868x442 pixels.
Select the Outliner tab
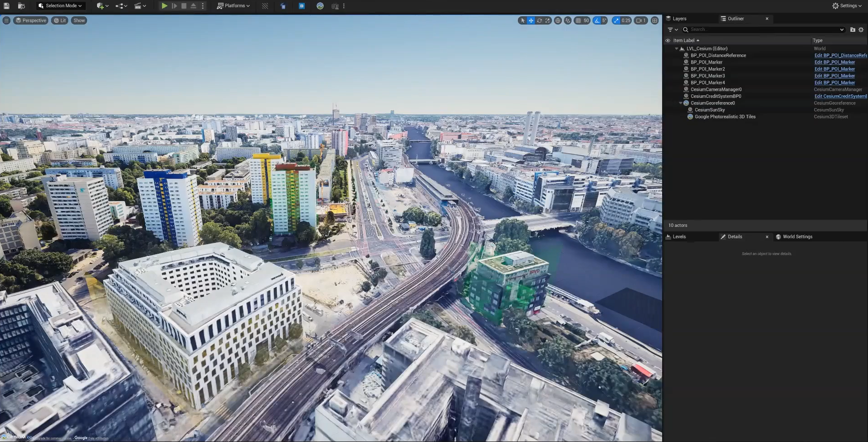(x=735, y=19)
